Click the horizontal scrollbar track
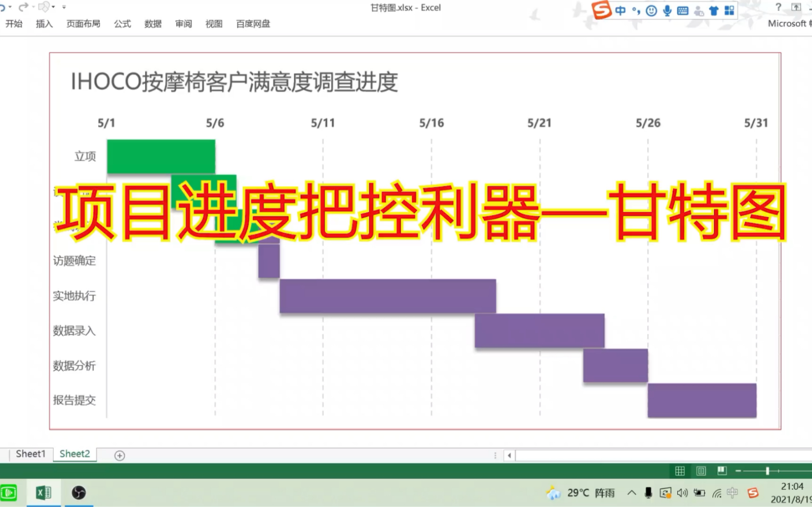Screen dimensions: 812x507 click(x=663, y=455)
